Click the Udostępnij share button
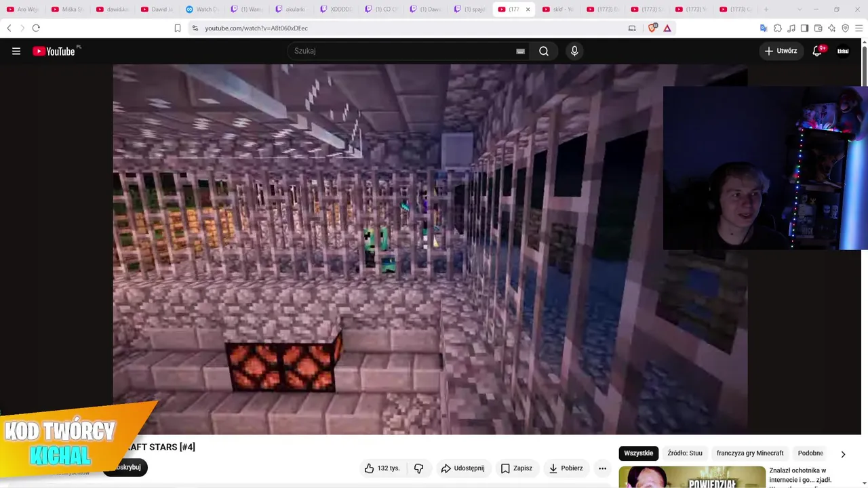 [462, 468]
